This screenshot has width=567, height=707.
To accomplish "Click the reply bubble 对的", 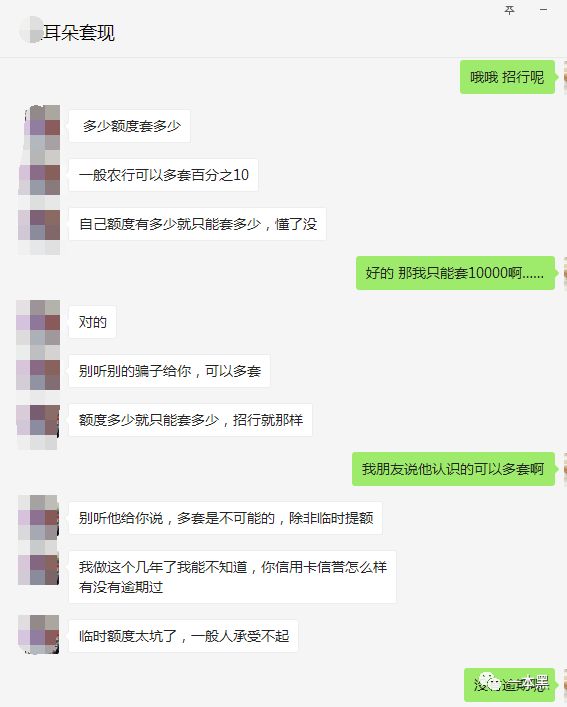I will point(92,322).
